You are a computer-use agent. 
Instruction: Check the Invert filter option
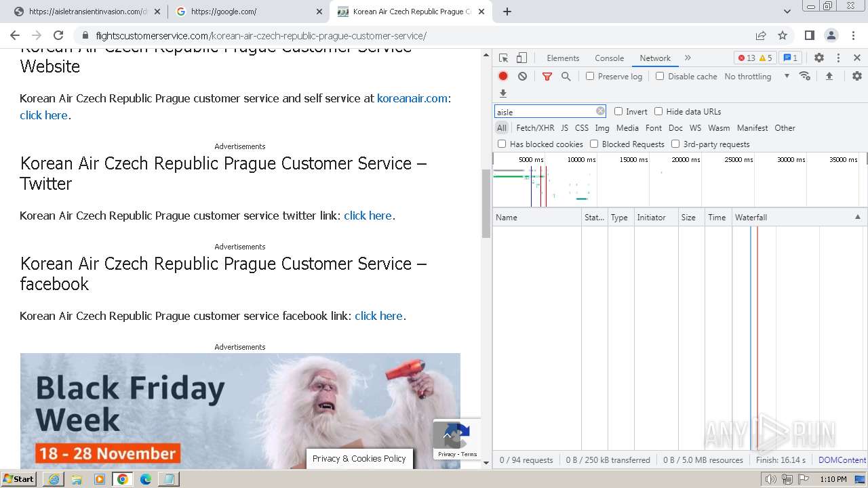tap(618, 111)
